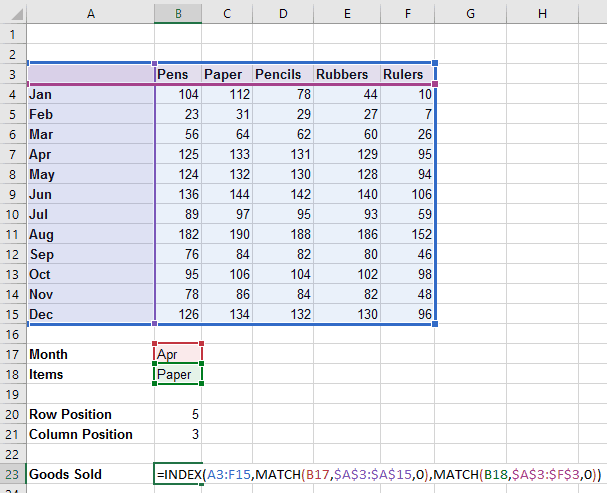Viewport: 607px width, 493px height.
Task: Select the Items value cell containing Paper
Action: 177,374
